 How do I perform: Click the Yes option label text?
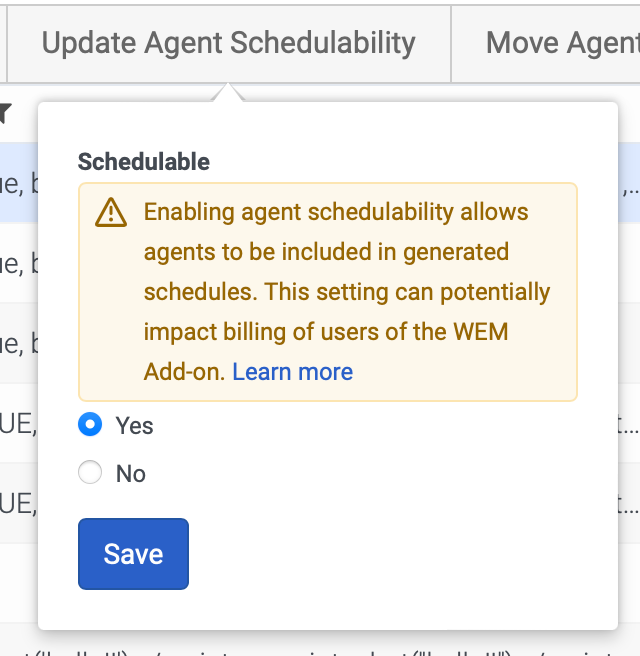[x=134, y=426]
